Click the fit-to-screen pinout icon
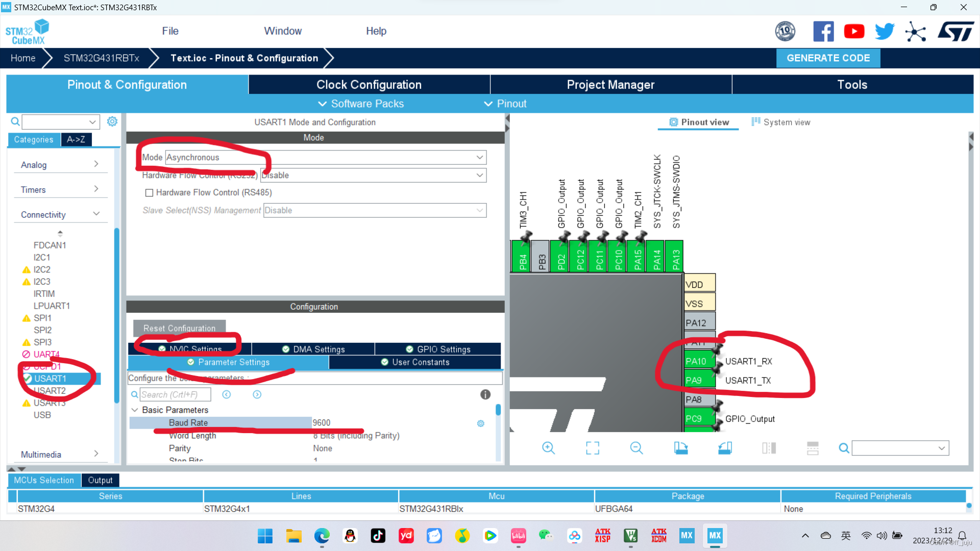980x551 pixels. [x=593, y=448]
